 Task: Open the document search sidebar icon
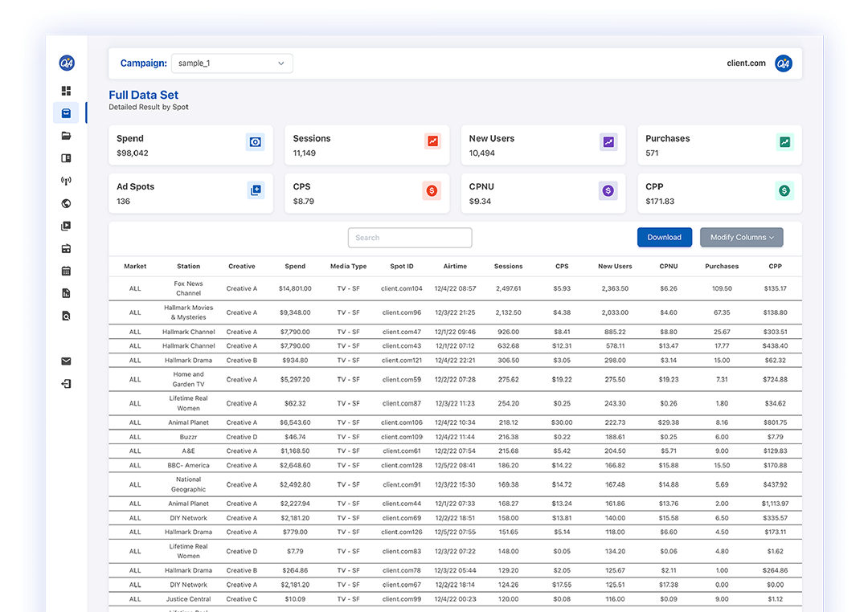coord(66,316)
